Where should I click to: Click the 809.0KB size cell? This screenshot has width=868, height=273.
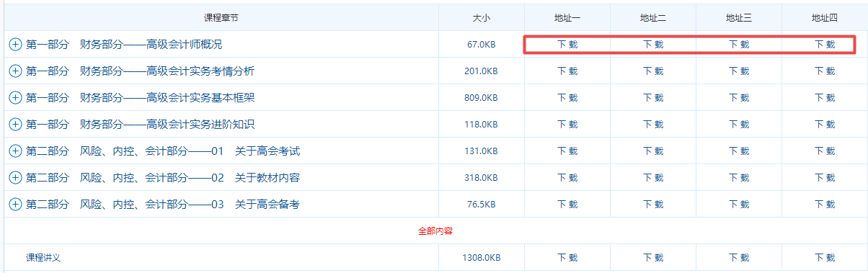(x=482, y=98)
